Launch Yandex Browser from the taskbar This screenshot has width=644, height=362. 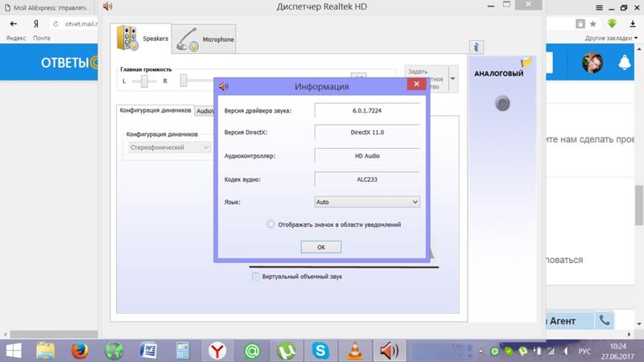click(x=217, y=351)
